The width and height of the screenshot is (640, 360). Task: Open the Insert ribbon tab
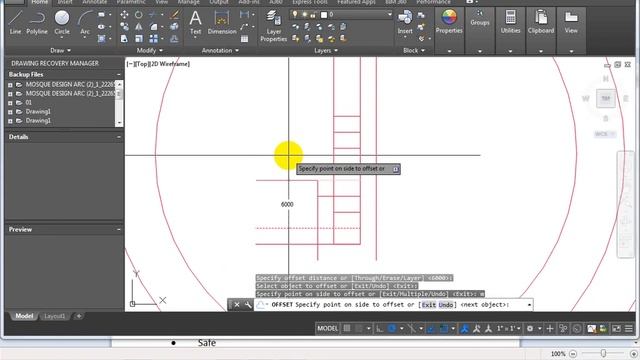coord(65,2)
